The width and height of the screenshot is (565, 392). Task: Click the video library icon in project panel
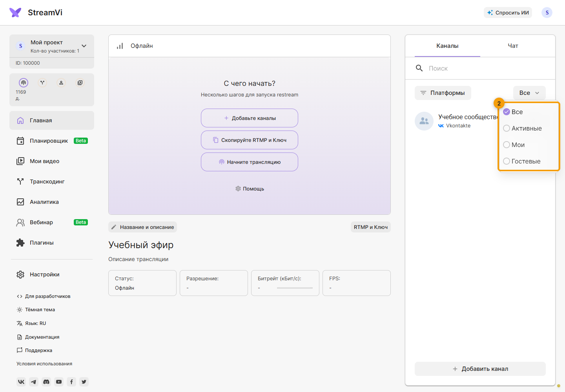80,83
